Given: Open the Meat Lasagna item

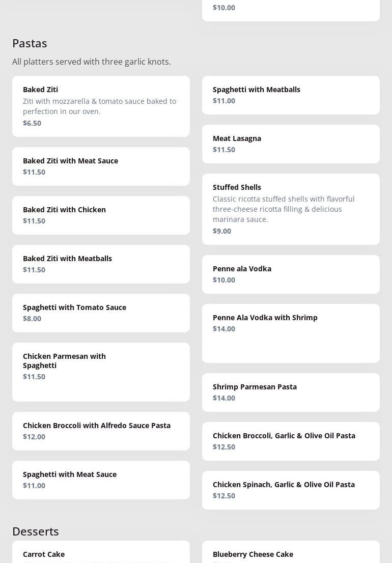Looking at the screenshot, I should click(x=291, y=144).
